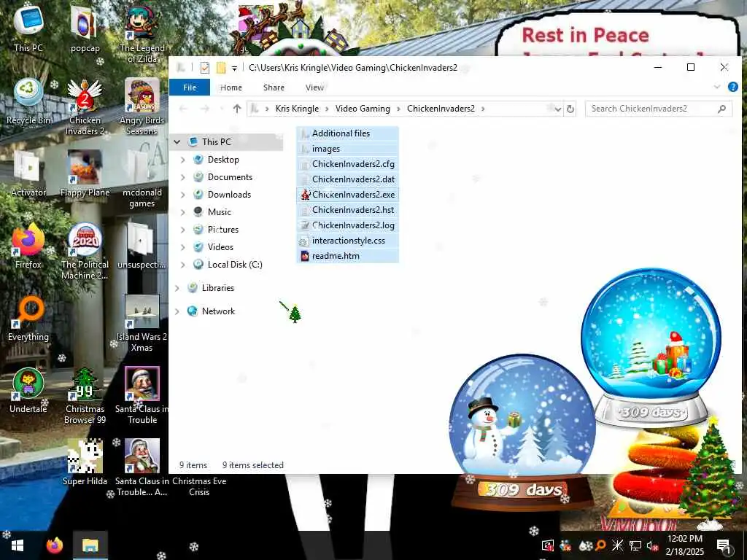
Task: Navigate forward in Explorer
Action: click(205, 109)
